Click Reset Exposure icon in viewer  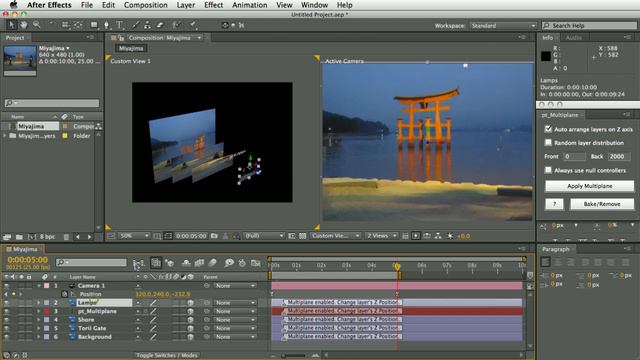click(450, 236)
